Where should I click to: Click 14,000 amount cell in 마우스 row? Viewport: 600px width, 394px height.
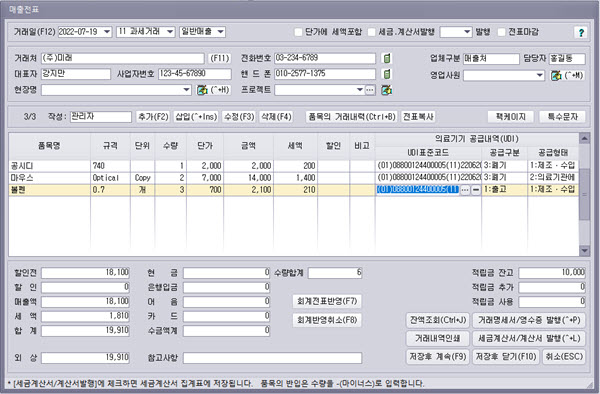point(248,178)
